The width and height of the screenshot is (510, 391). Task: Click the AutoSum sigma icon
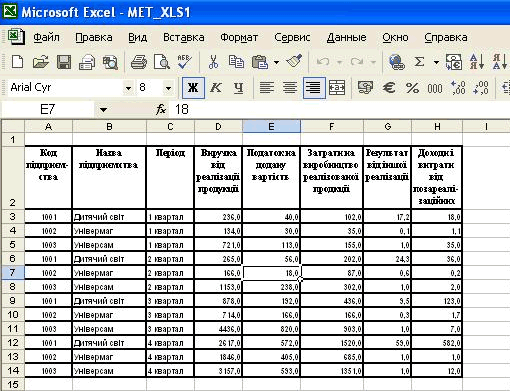419,62
